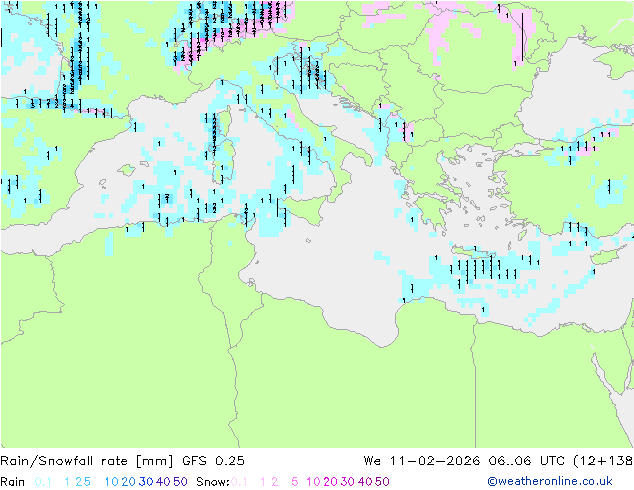Select the 'Rain' legend label
634x490 pixels.
(x=13, y=482)
